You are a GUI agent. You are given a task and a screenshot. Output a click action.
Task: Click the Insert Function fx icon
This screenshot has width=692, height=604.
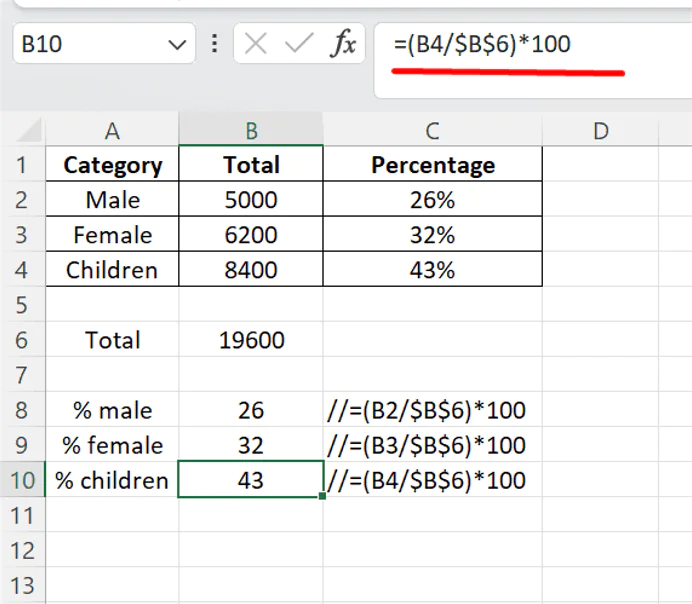pos(344,45)
